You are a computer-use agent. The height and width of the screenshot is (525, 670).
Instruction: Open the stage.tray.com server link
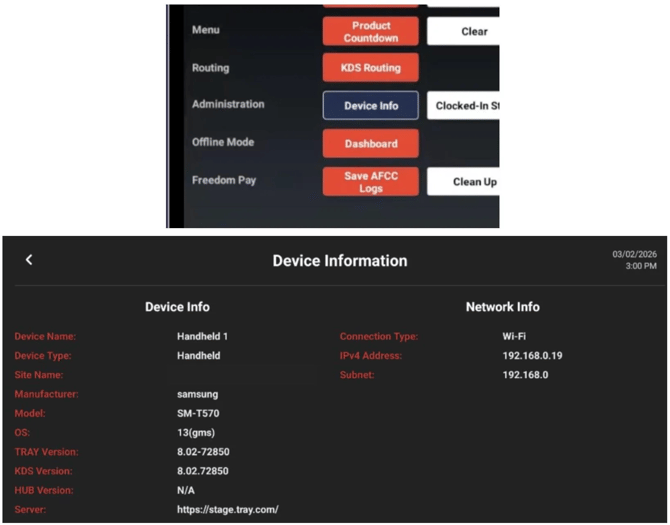click(x=227, y=509)
